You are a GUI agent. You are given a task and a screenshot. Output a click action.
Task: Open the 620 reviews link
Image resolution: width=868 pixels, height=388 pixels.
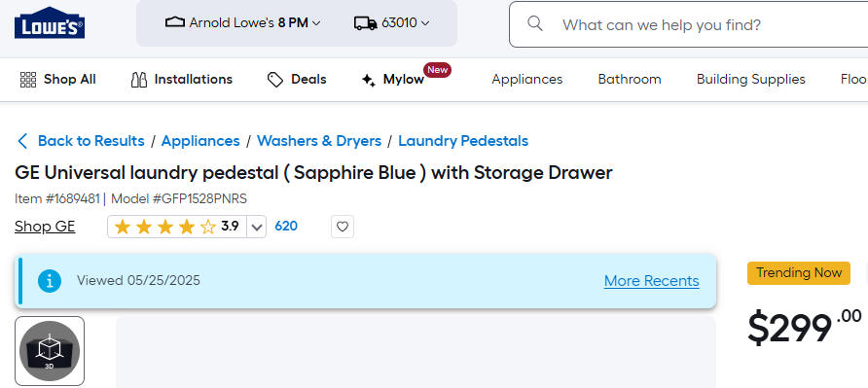(286, 226)
